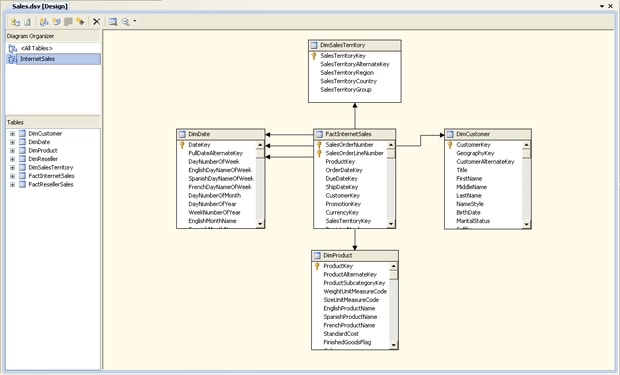The height and width of the screenshot is (375, 620).
Task: Expand the DimSalesTerritory node in Tables
Action: tap(12, 168)
